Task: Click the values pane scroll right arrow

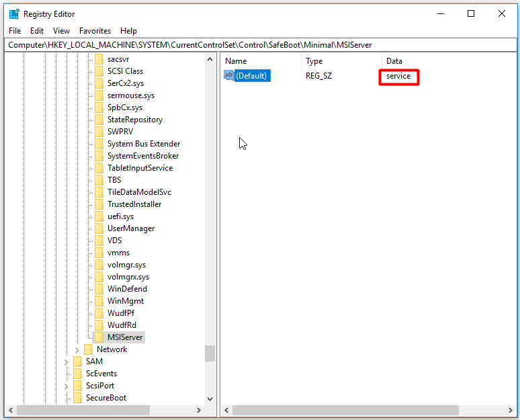Action: (511, 411)
